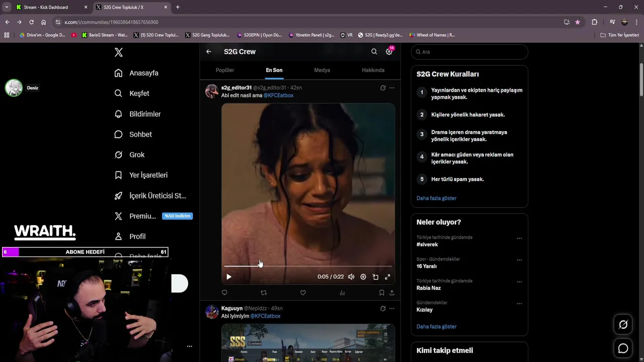Image resolution: width=644 pixels, height=362 pixels.
Task: Reload the page
Action: point(31,22)
